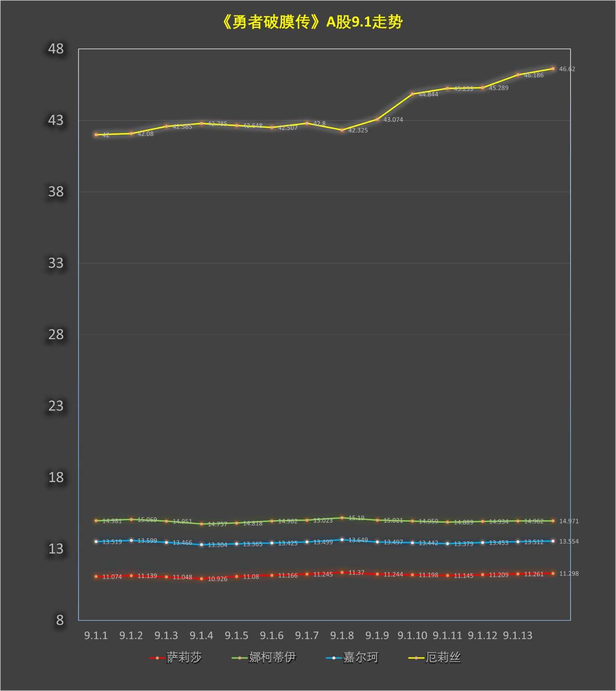The width and height of the screenshot is (616, 691).
Task: Click the 嘉尔珂 legend label
Action: click(x=360, y=657)
